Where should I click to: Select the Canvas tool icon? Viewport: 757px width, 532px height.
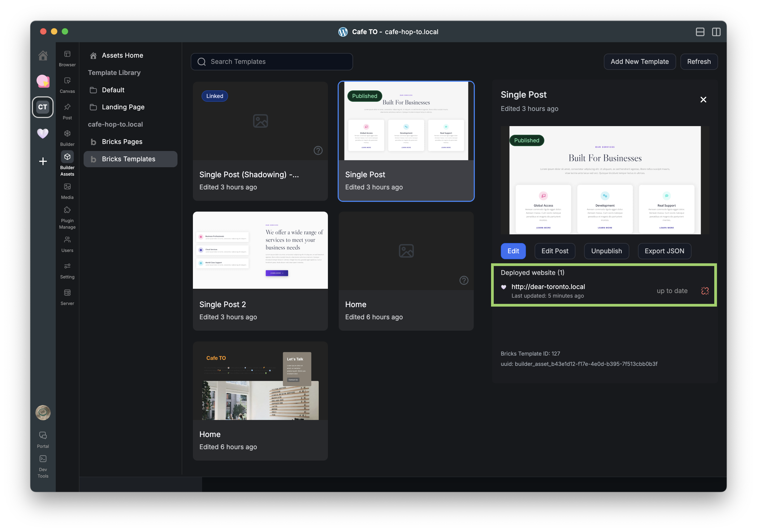(67, 81)
